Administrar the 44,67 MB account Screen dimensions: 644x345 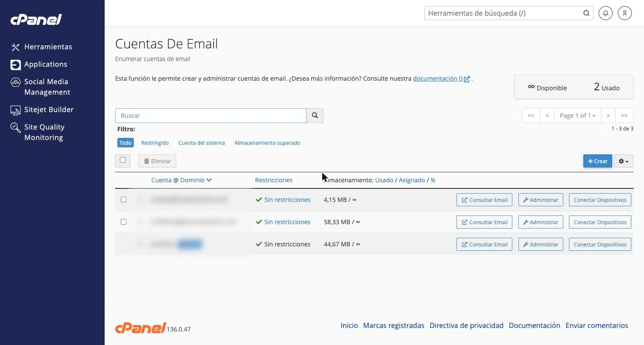[x=541, y=244]
